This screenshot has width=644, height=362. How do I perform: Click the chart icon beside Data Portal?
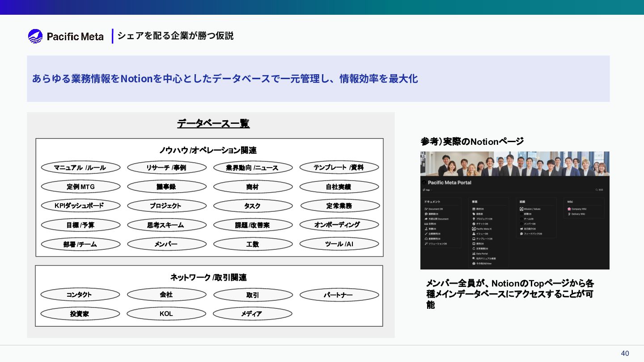coord(474,253)
